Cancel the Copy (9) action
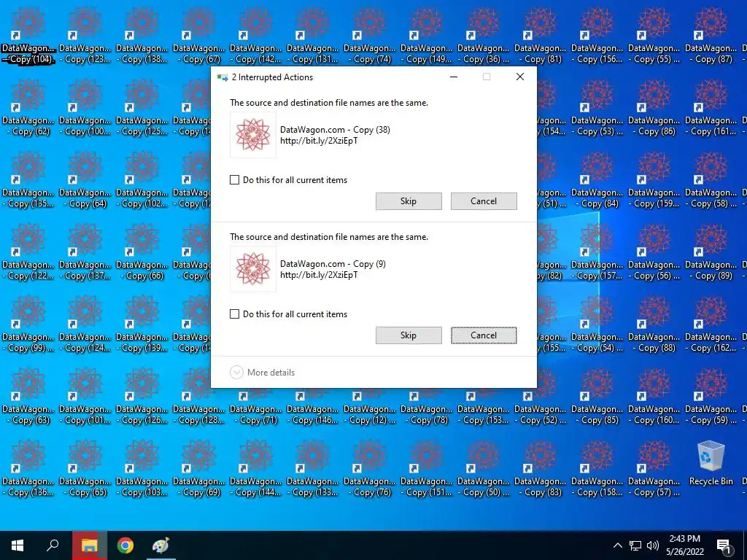The width and height of the screenshot is (747, 560). [484, 335]
